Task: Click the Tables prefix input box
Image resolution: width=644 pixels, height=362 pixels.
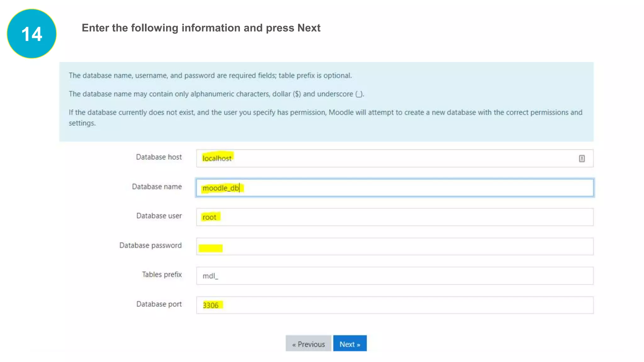Action: tap(395, 276)
